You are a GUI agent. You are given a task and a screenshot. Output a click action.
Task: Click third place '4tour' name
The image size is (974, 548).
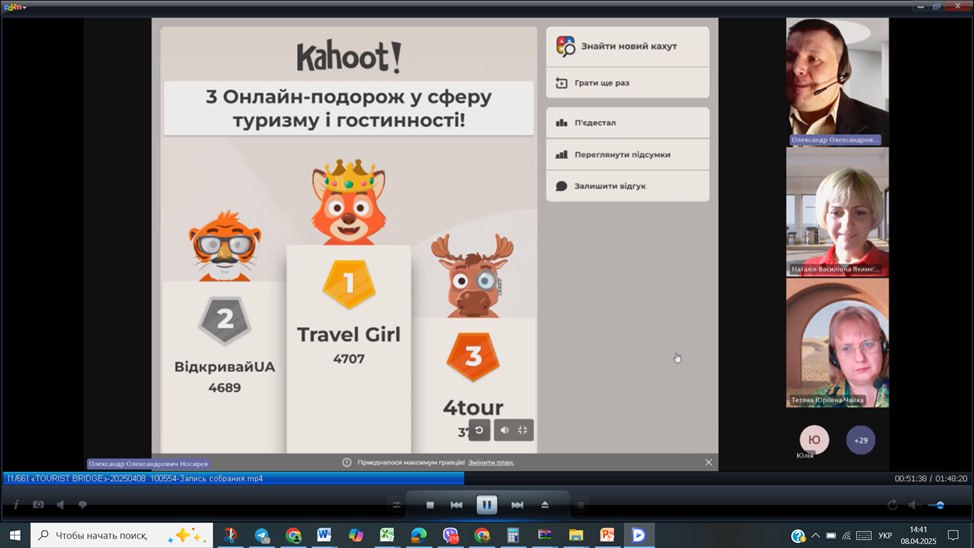tap(473, 408)
